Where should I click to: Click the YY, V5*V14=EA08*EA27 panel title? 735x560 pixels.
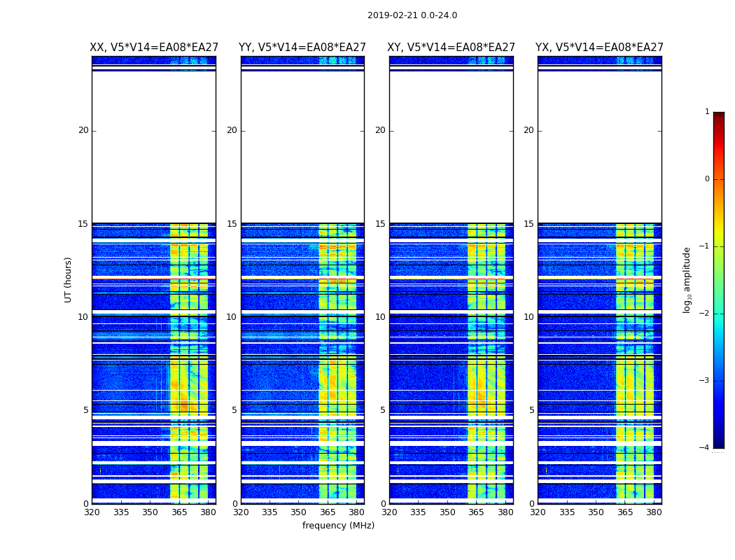(x=302, y=48)
